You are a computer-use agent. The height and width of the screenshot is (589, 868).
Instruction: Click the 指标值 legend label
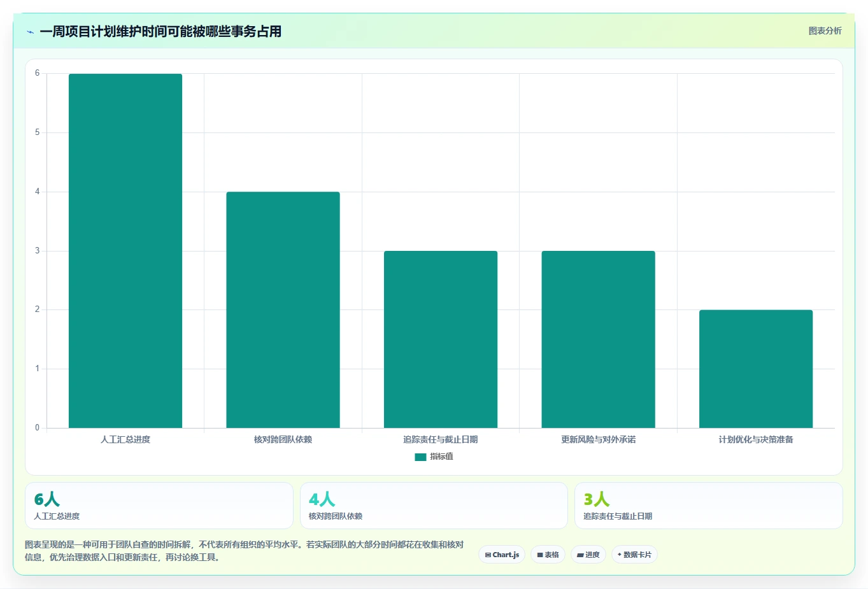pos(441,457)
